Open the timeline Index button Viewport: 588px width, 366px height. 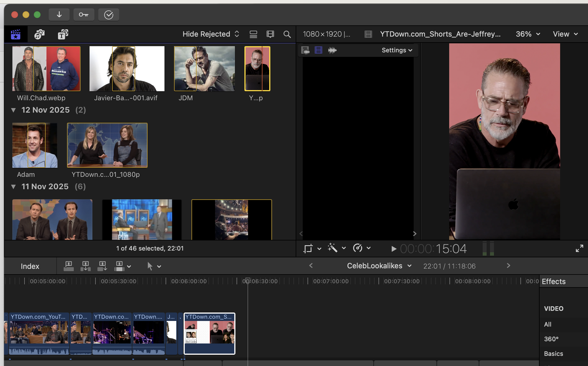point(30,266)
